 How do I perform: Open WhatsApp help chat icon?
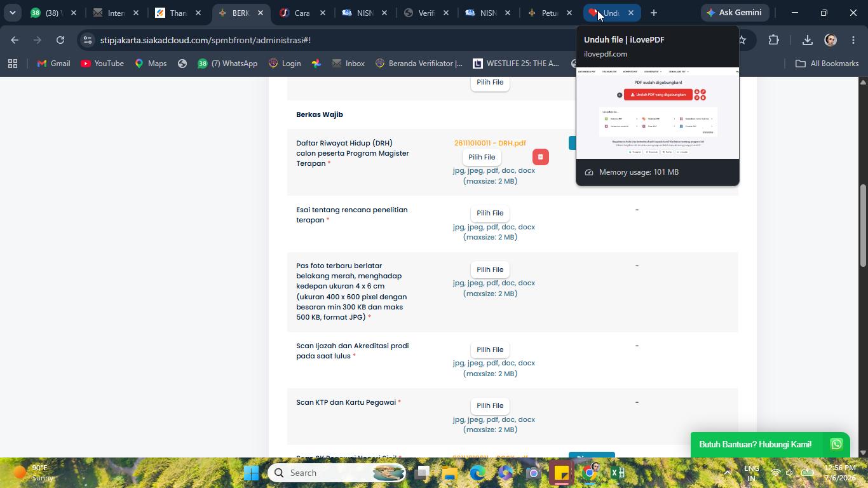click(836, 444)
